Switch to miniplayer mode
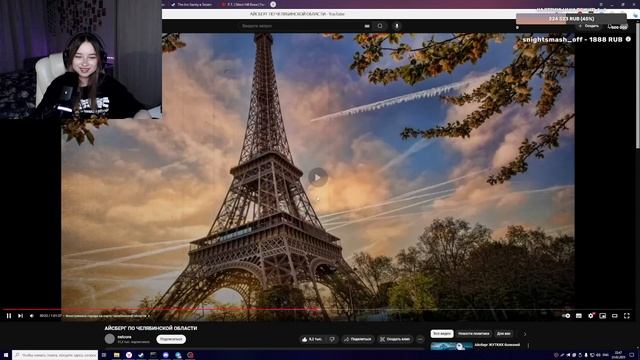This screenshot has width=640, height=360. [603, 316]
